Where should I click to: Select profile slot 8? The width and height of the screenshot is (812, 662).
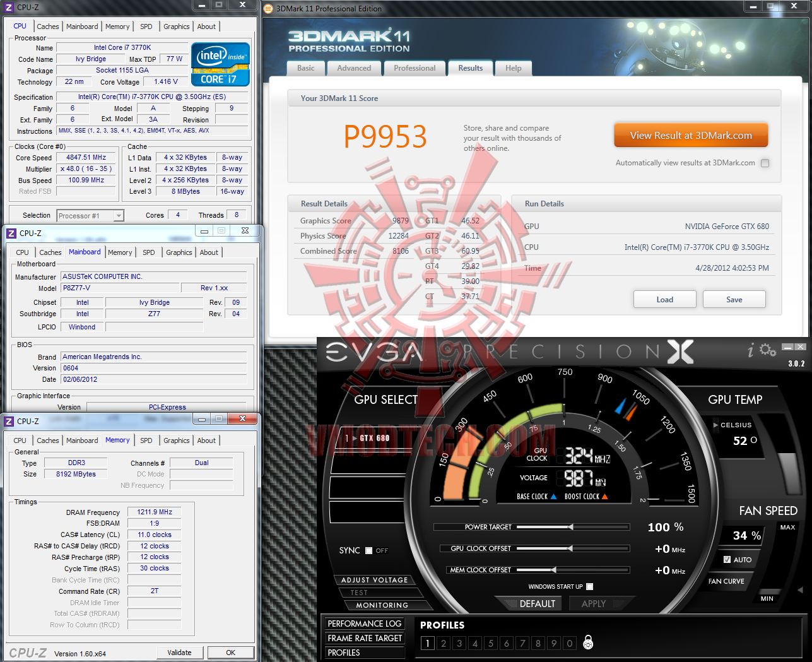(x=538, y=643)
